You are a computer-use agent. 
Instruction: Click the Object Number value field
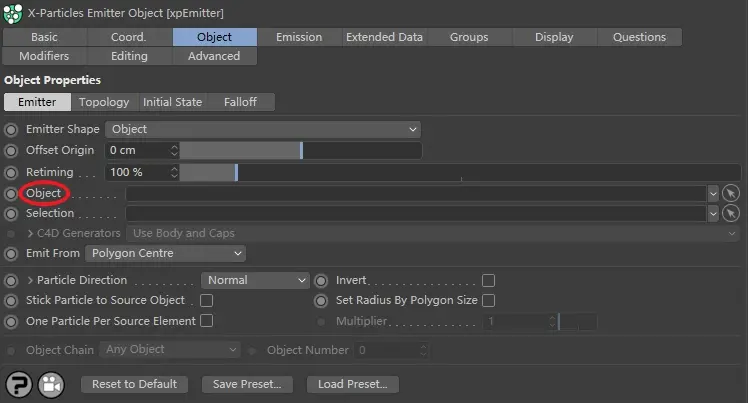(x=387, y=350)
